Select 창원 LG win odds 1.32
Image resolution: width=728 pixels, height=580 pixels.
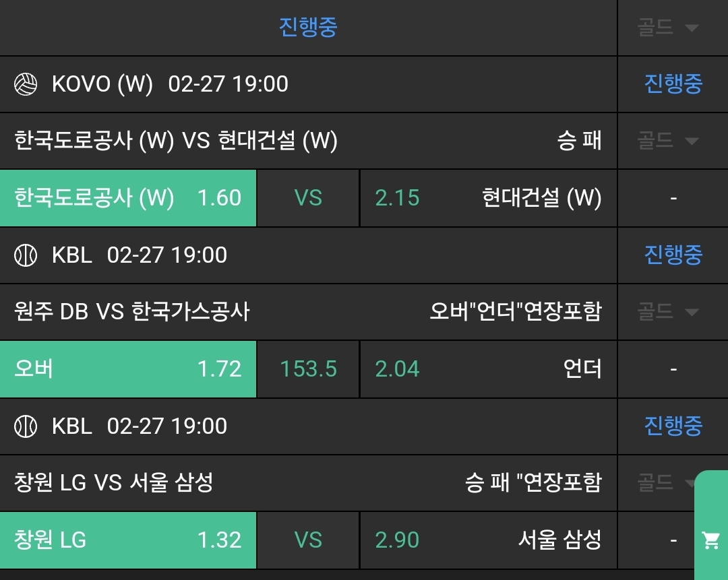128,540
